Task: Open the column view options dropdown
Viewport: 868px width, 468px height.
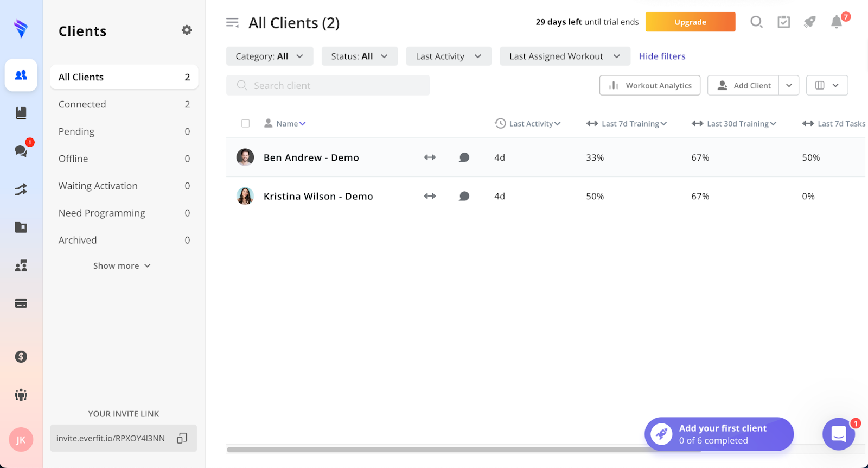Action: point(827,85)
